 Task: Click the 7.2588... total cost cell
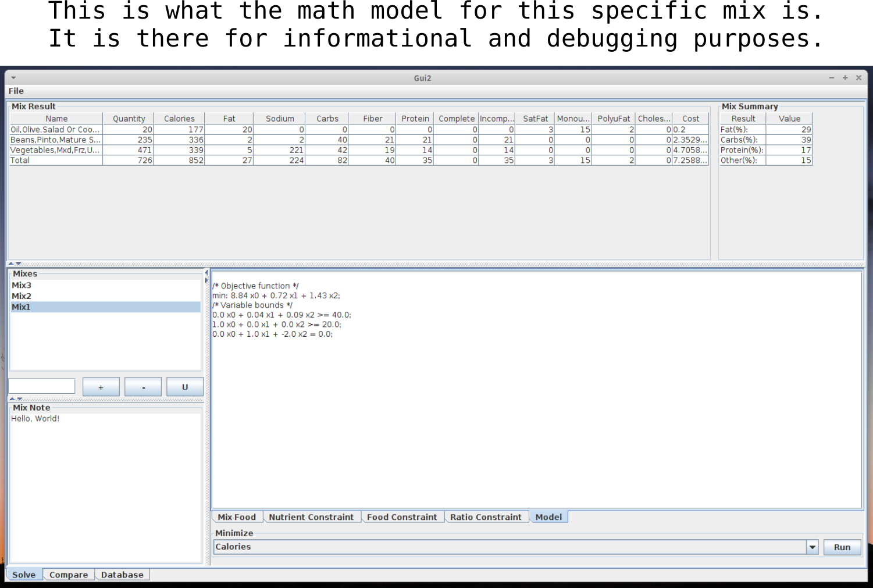690,161
